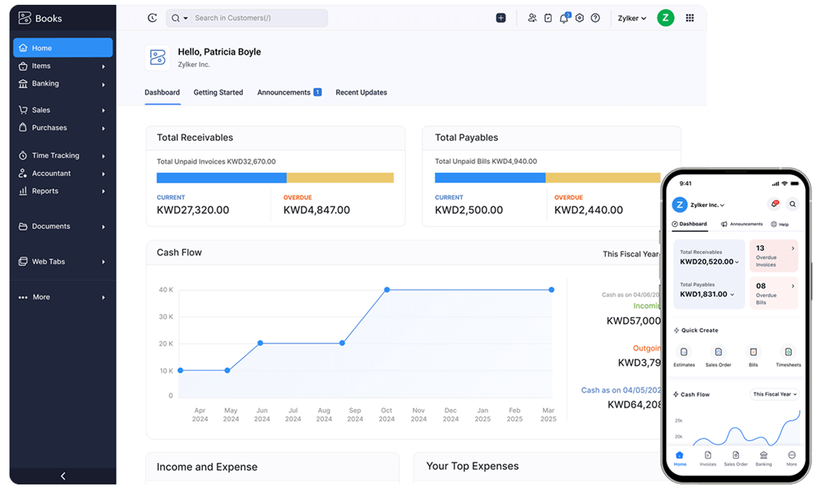830x504 pixels.
Task: Expand the Reports submenu in the sidebar
Action: (63, 191)
